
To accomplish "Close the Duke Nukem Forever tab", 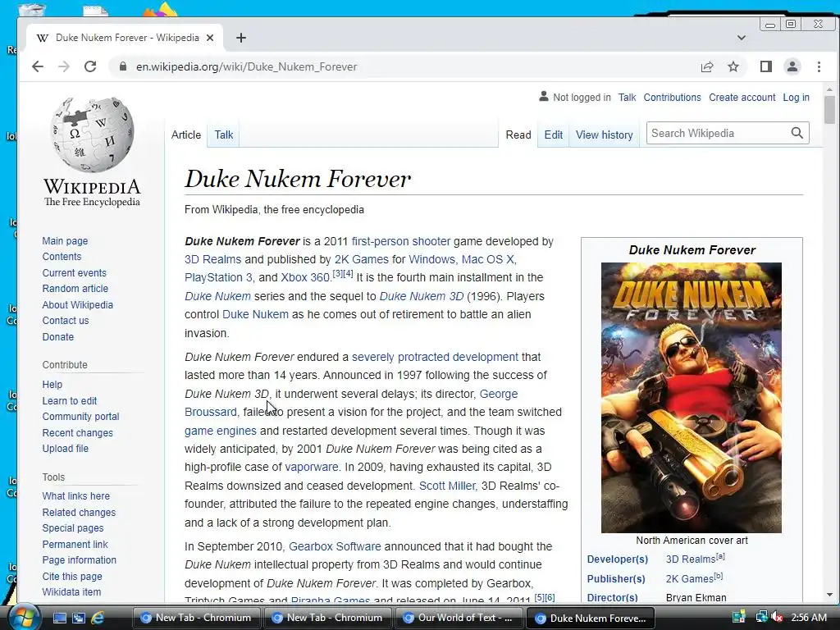I will (210, 38).
